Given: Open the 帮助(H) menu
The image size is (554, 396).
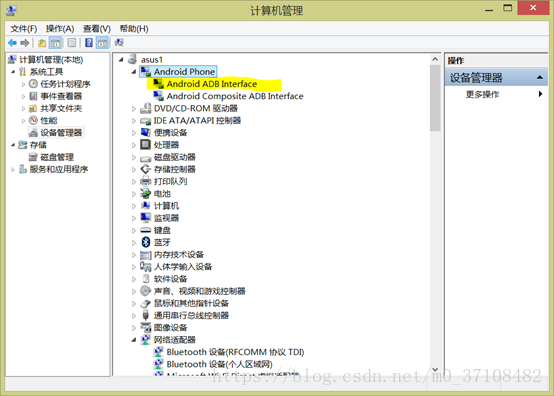Looking at the screenshot, I should tap(134, 29).
